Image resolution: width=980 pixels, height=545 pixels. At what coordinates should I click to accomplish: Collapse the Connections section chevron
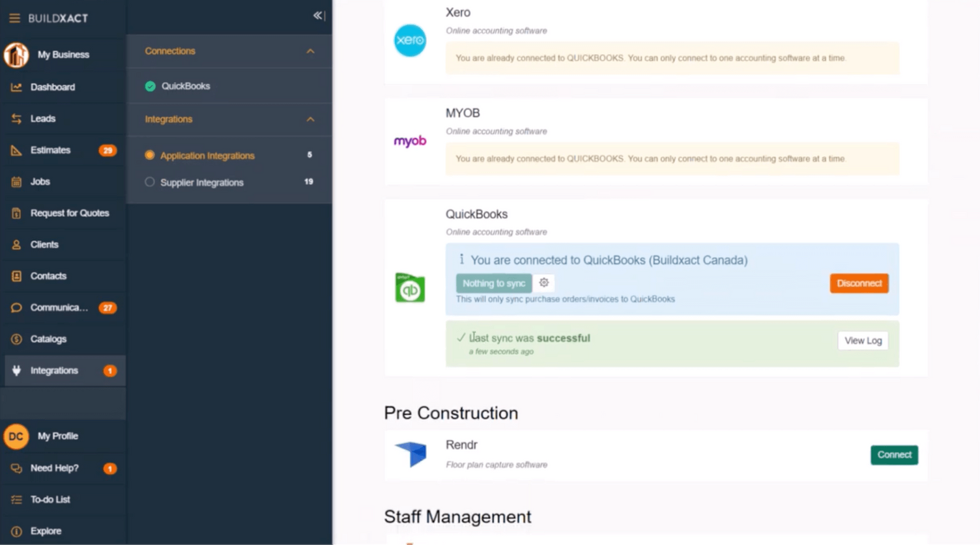point(310,51)
